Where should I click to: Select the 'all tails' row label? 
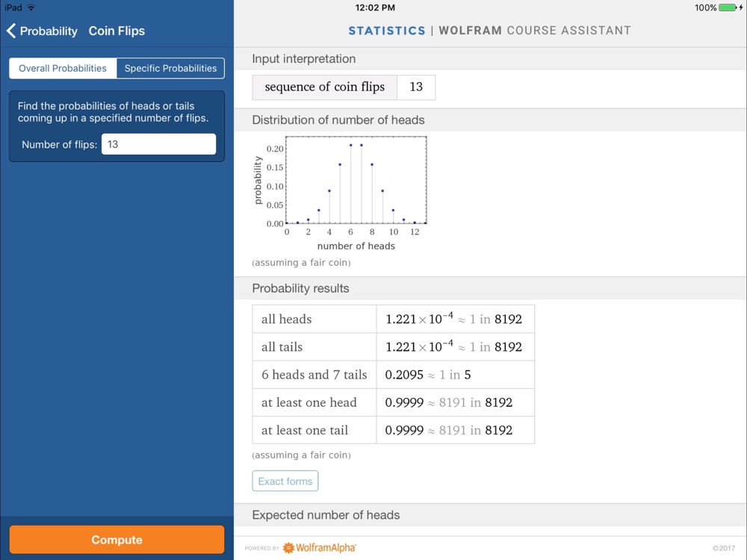click(x=282, y=346)
